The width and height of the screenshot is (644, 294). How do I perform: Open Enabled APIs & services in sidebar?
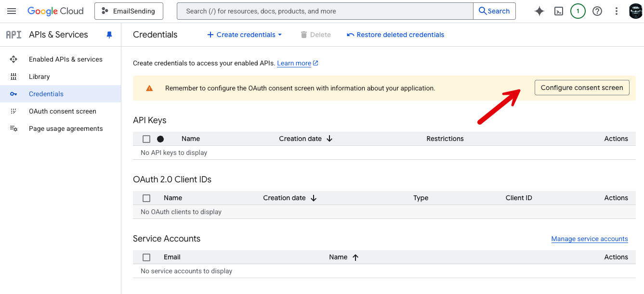tap(66, 59)
